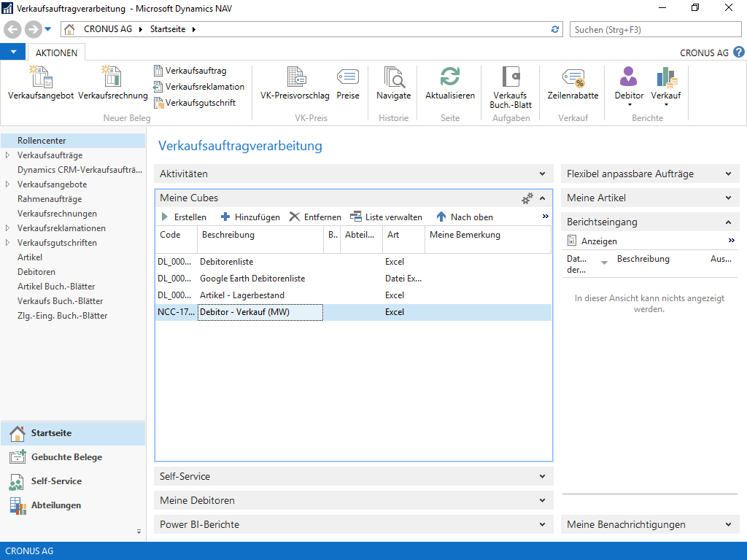Switch to Self-Service in the navigation menu

[x=73, y=481]
